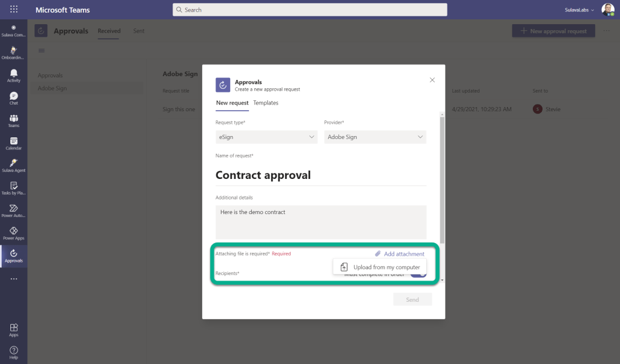Open Power Apps in left rail
620x364 pixels.
[x=13, y=232]
